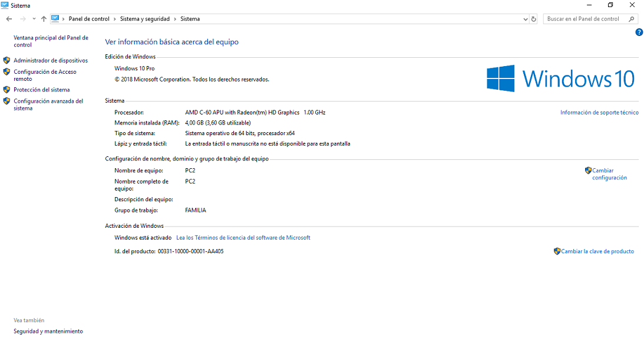Click Cambiar configuración link
644x344 pixels.
pyautogui.click(x=609, y=174)
